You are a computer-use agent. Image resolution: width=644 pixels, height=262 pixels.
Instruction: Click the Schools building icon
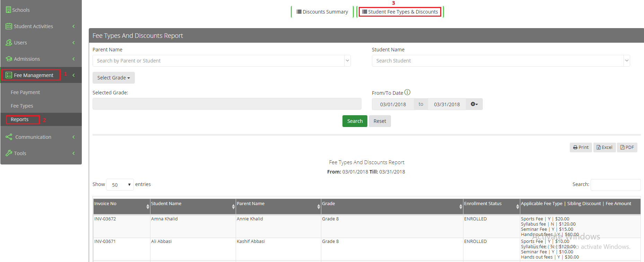tap(8, 10)
